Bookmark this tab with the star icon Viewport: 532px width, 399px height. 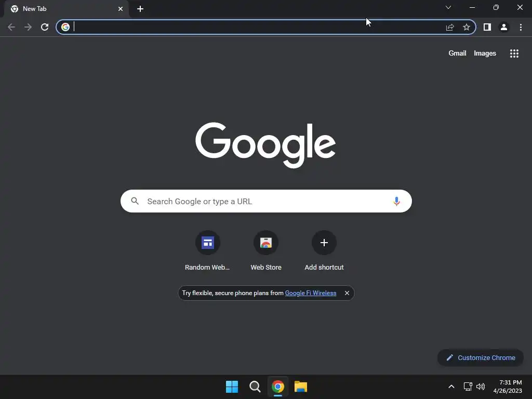click(x=467, y=27)
